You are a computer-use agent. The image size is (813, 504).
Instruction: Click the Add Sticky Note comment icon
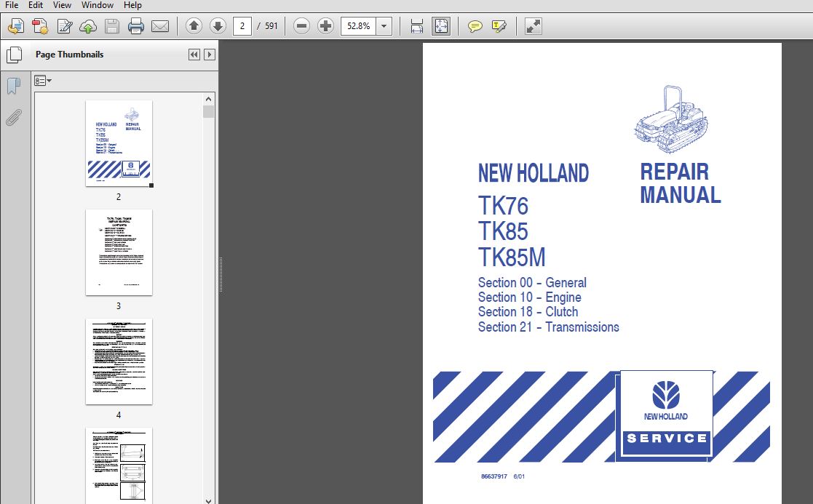click(x=475, y=26)
